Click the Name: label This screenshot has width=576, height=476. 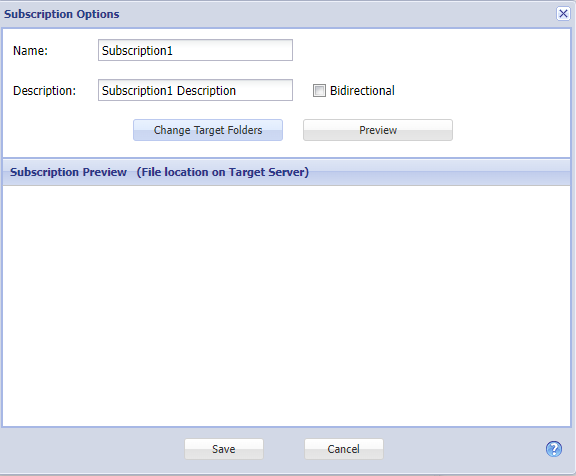point(30,51)
